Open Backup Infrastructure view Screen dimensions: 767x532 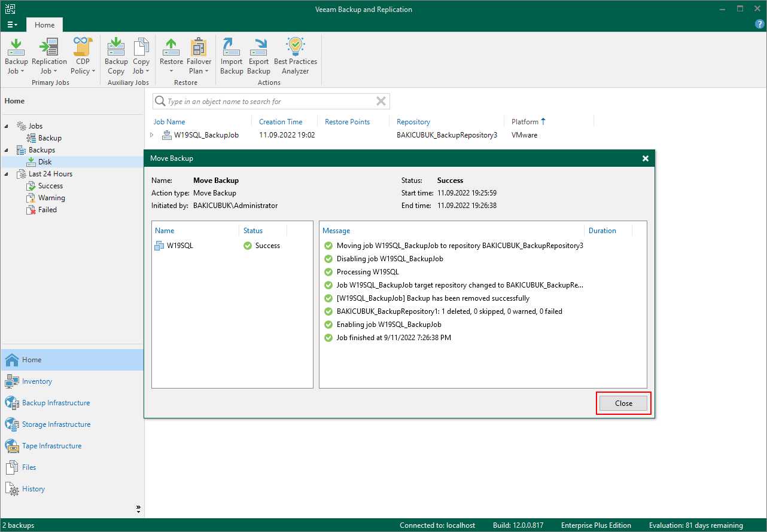pos(56,403)
